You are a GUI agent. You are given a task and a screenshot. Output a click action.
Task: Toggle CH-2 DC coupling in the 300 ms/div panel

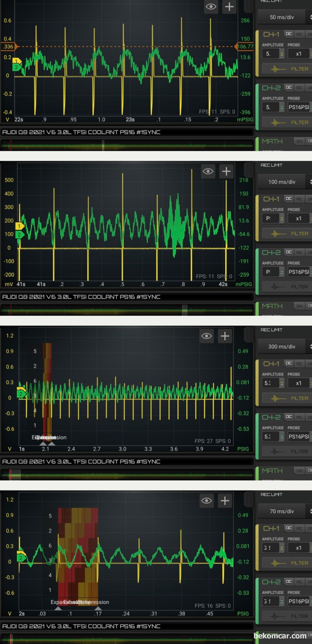click(x=289, y=417)
